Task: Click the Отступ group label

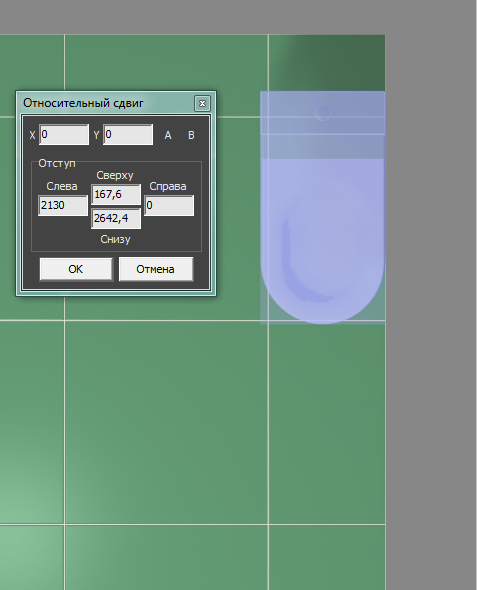Action: click(x=57, y=164)
